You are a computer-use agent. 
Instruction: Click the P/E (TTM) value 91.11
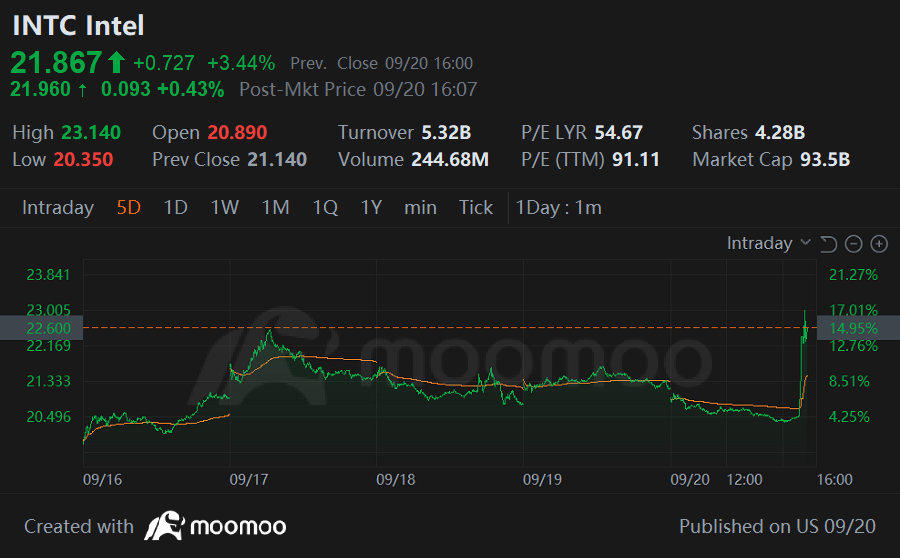click(x=636, y=160)
